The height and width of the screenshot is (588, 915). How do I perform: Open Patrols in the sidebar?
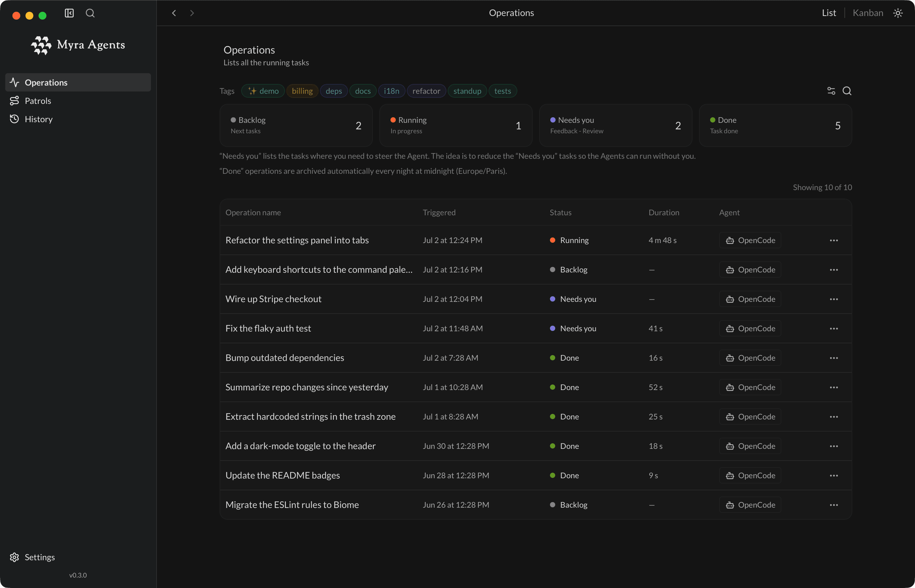click(78, 101)
